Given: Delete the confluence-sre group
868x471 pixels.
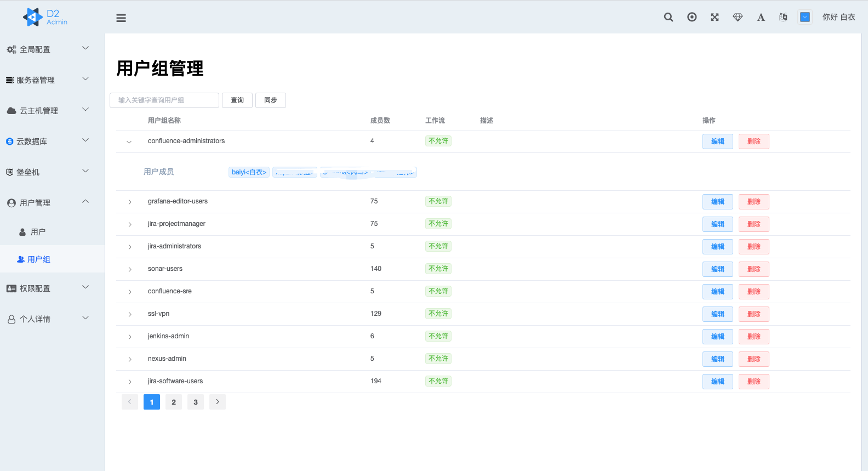Looking at the screenshot, I should point(754,292).
